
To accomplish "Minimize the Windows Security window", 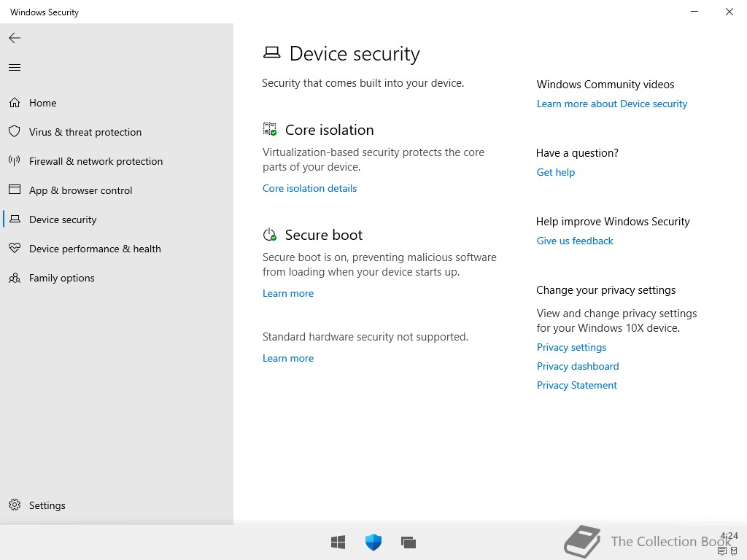I will click(x=694, y=12).
